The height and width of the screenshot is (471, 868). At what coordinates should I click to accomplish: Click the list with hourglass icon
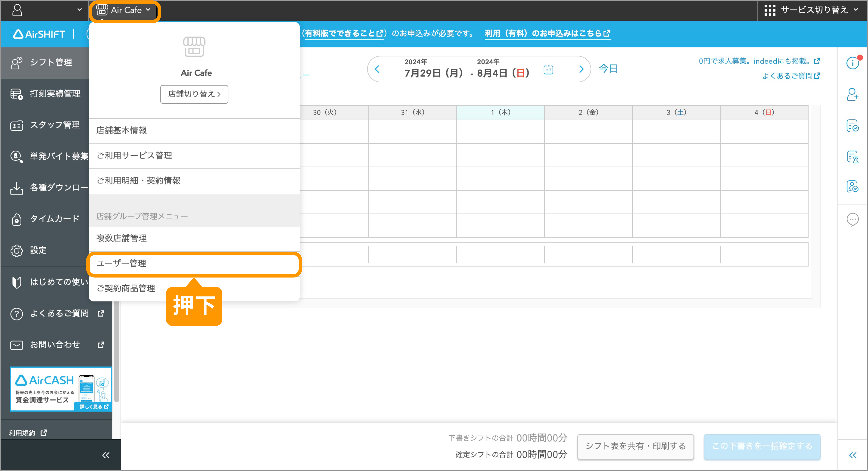coord(853,157)
